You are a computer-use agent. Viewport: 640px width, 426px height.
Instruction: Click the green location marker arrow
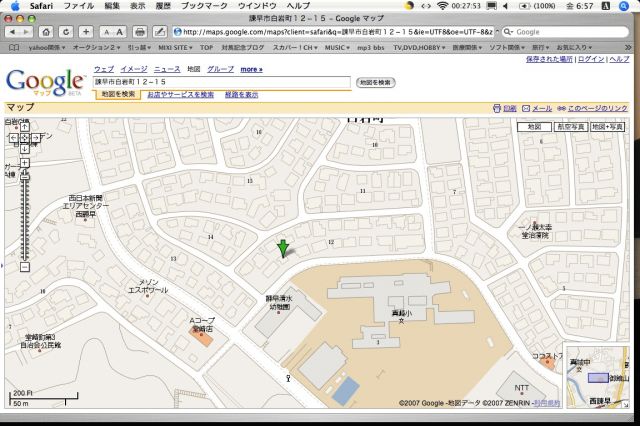click(x=284, y=248)
